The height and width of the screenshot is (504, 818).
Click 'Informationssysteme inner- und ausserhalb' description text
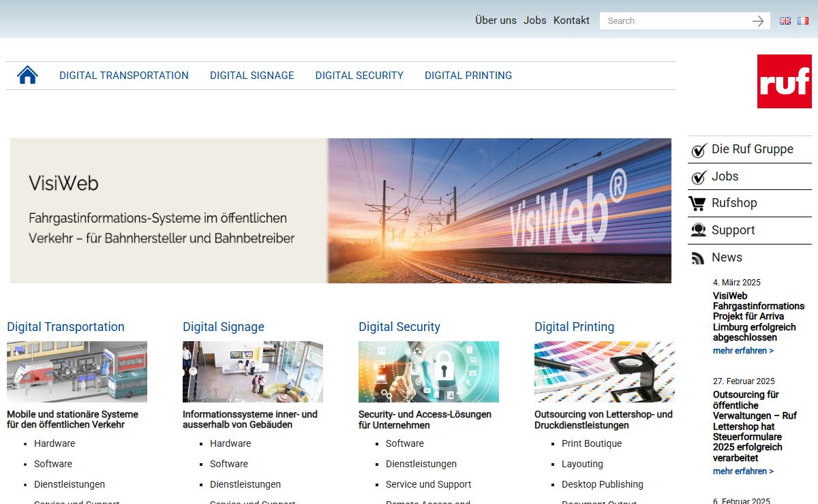pyautogui.click(x=250, y=420)
